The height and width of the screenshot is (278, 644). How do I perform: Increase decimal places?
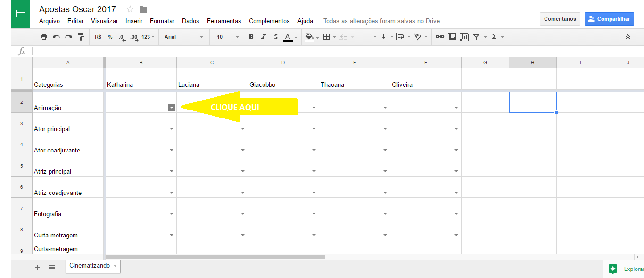click(x=134, y=37)
